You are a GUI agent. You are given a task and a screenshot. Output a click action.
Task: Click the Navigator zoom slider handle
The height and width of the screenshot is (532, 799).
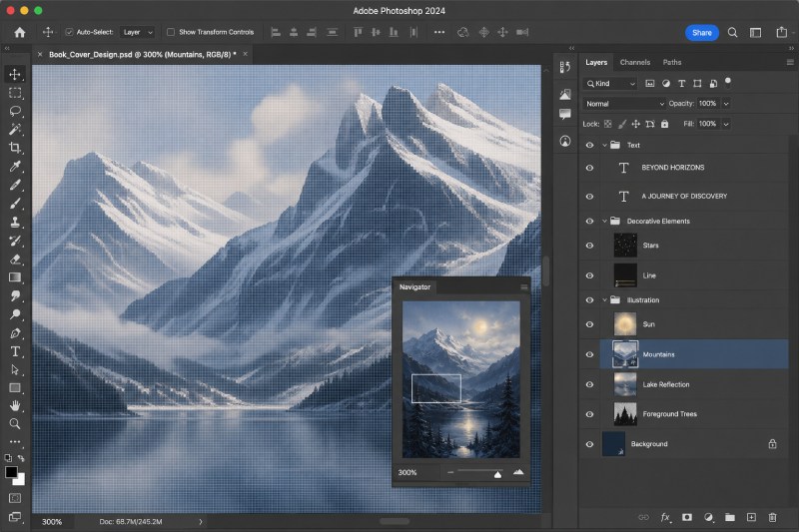pyautogui.click(x=497, y=474)
